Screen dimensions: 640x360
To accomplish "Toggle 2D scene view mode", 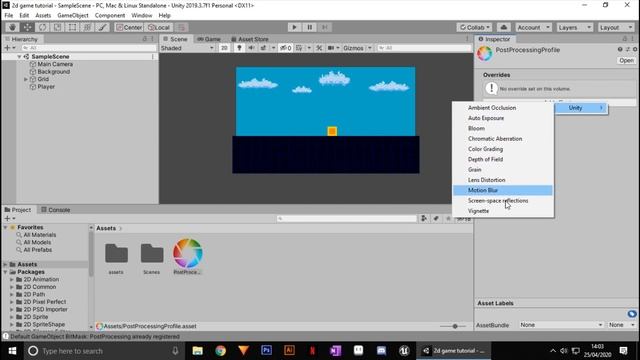I will click(224, 48).
